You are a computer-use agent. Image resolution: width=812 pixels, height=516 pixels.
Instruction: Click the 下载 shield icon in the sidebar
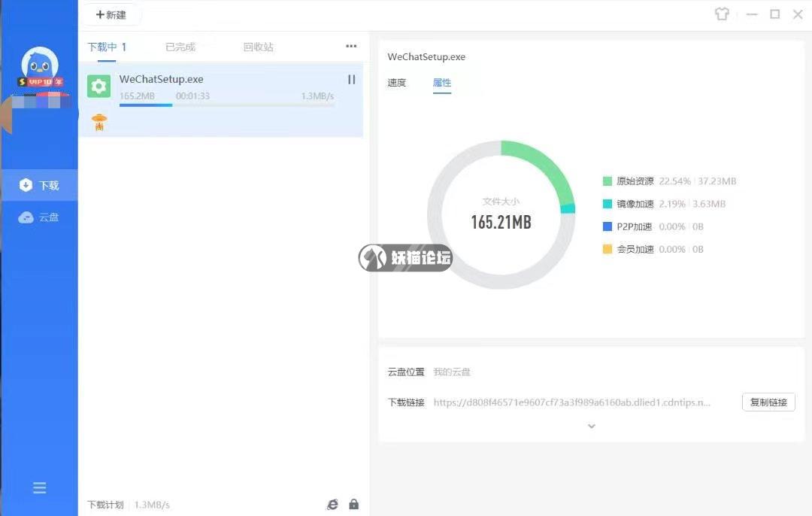coord(26,185)
